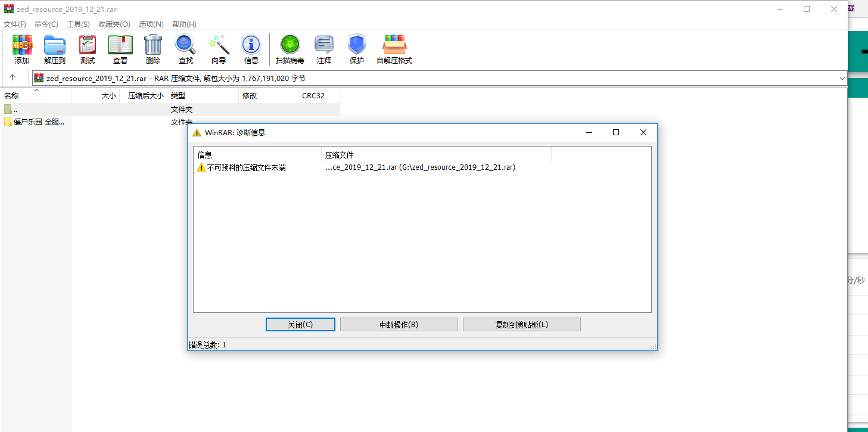Select the 僵尸乐园 folder entry
868x432 pixels.
[x=35, y=122]
